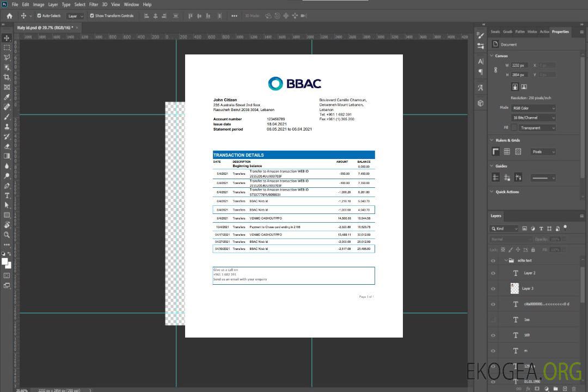Select the Eyedropper tool
The width and height of the screenshot is (588, 392).
(x=7, y=97)
